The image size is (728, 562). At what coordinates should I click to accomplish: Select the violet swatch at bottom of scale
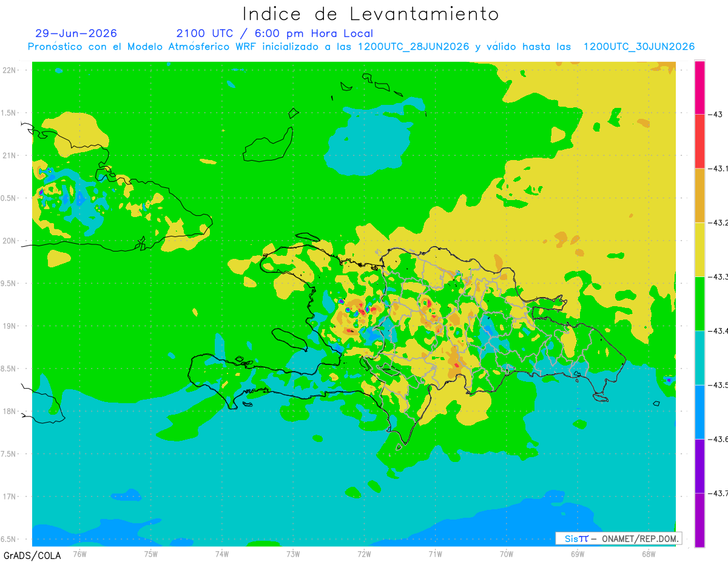tap(699, 520)
